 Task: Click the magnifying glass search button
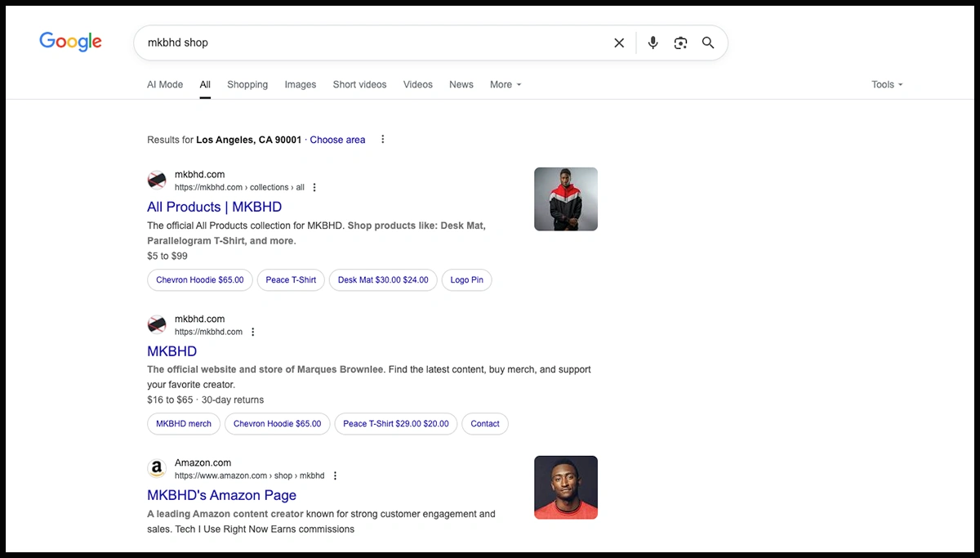pyautogui.click(x=708, y=43)
